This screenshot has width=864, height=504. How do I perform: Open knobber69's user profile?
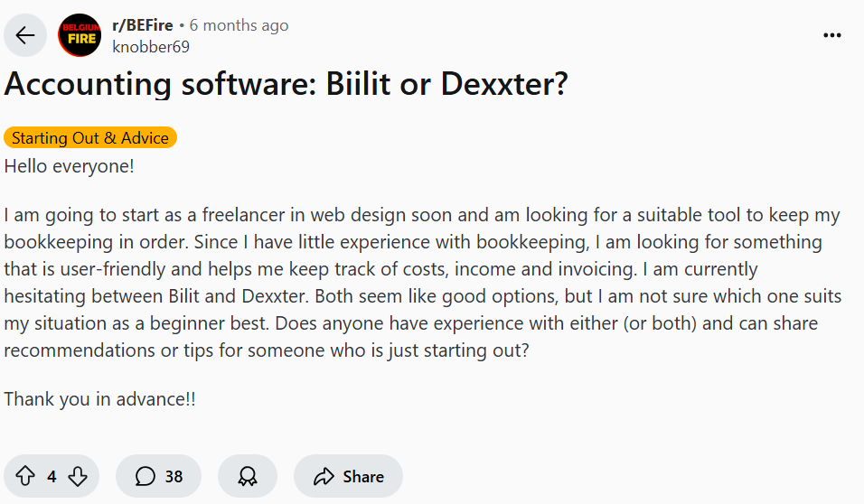[x=151, y=47]
